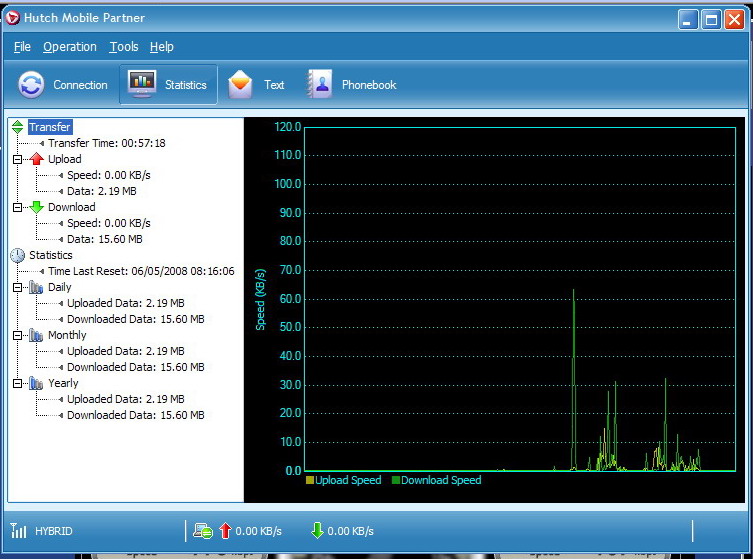Open the Phonebook notebook icon

point(320,84)
